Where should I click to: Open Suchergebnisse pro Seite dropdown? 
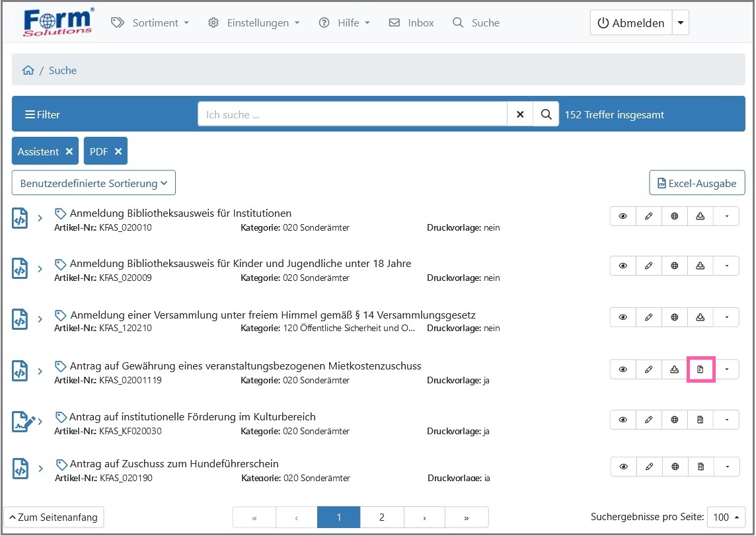pyautogui.click(x=726, y=517)
